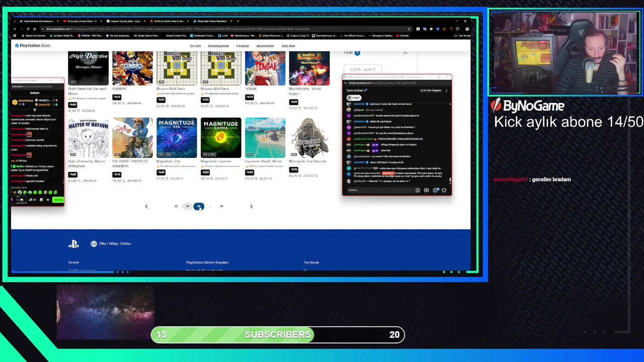Click PlayStation logo in footer

tap(73, 244)
